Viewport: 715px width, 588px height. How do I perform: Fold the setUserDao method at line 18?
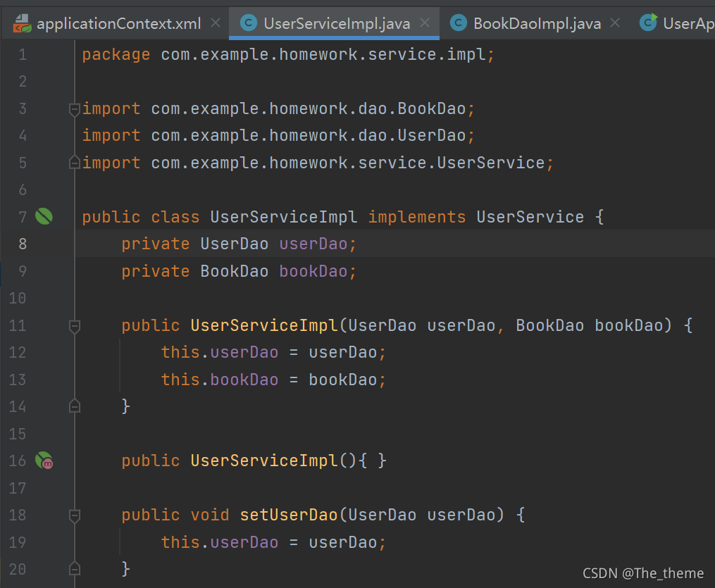[75, 516]
